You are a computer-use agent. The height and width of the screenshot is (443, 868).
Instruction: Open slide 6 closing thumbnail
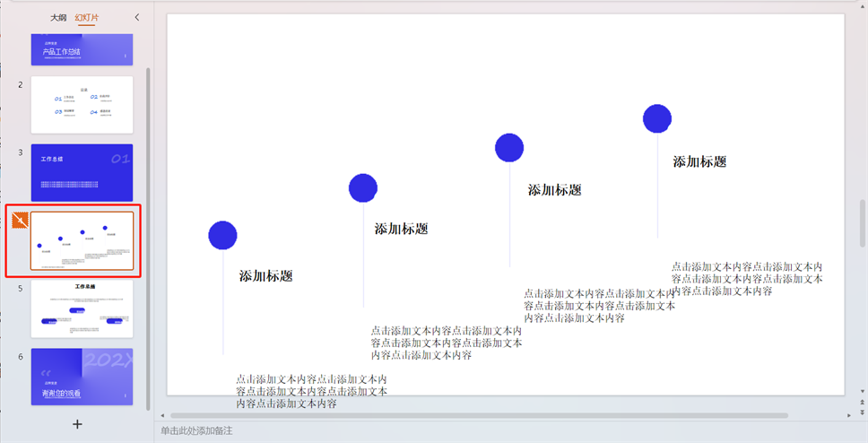coord(82,377)
